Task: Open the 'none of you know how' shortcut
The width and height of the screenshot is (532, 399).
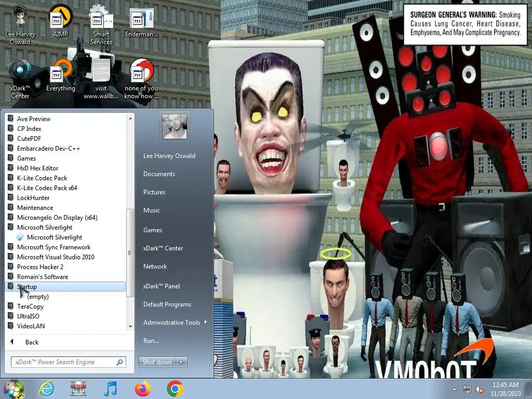Action: 141,79
